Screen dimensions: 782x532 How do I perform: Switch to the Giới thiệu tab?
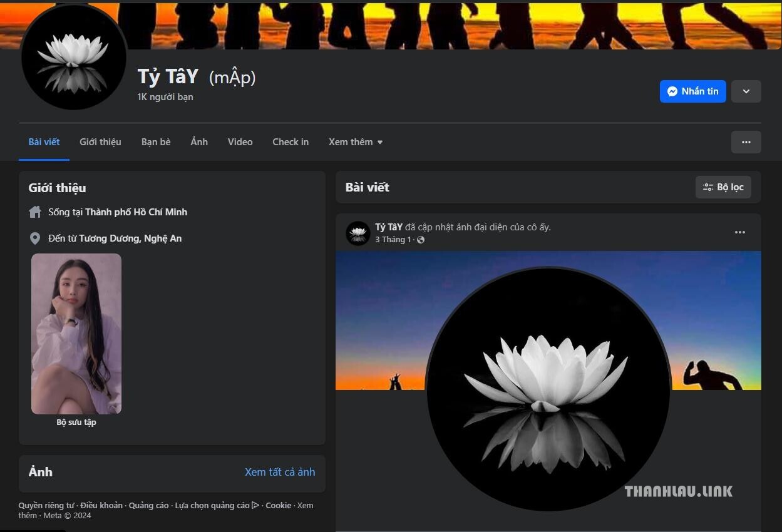point(100,142)
